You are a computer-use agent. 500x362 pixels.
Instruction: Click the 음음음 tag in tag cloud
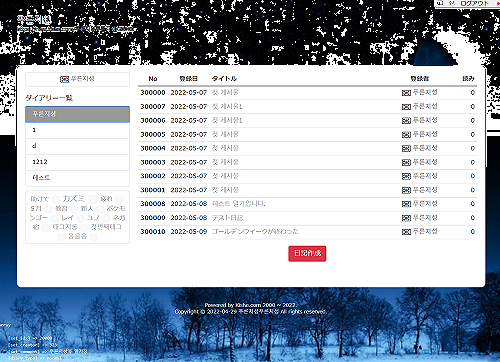(77, 236)
